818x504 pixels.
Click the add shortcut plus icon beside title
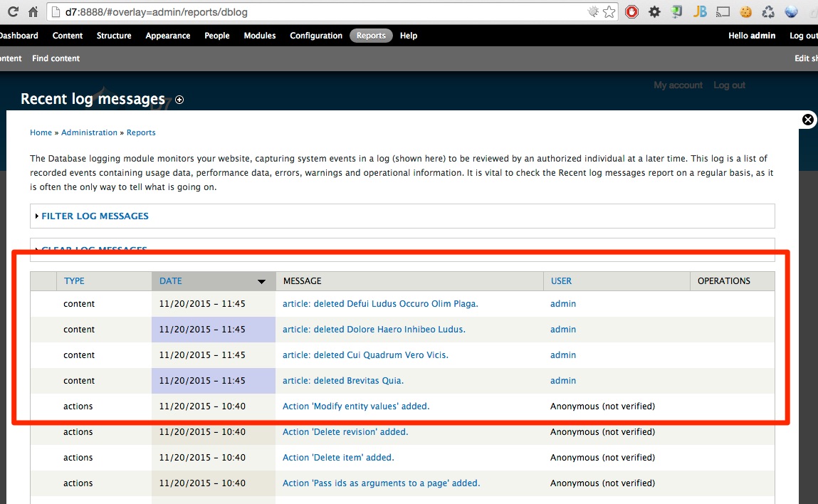pos(179,100)
